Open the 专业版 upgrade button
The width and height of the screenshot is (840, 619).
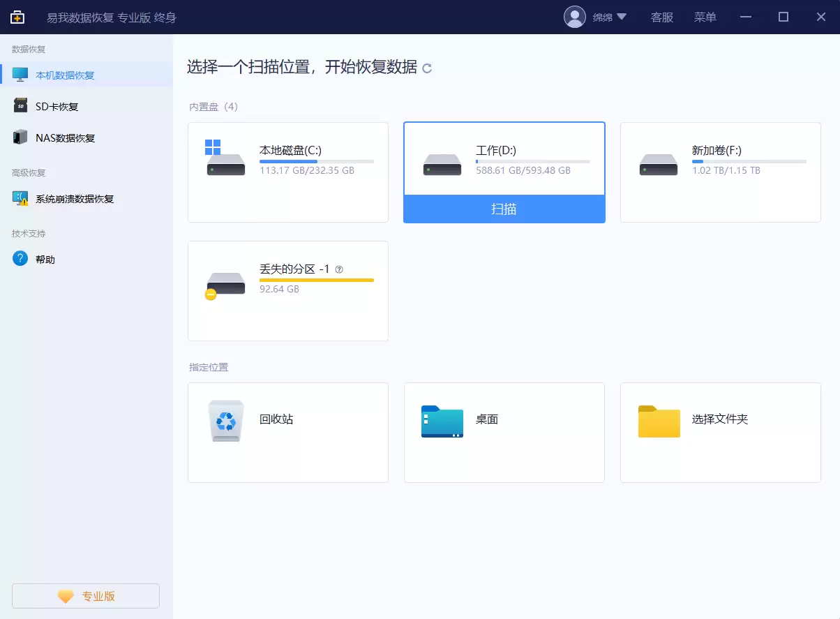pos(85,595)
